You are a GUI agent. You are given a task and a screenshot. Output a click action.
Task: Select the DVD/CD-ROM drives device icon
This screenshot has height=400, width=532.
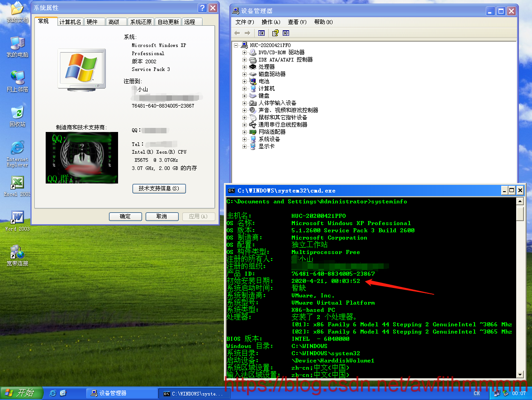click(253, 52)
